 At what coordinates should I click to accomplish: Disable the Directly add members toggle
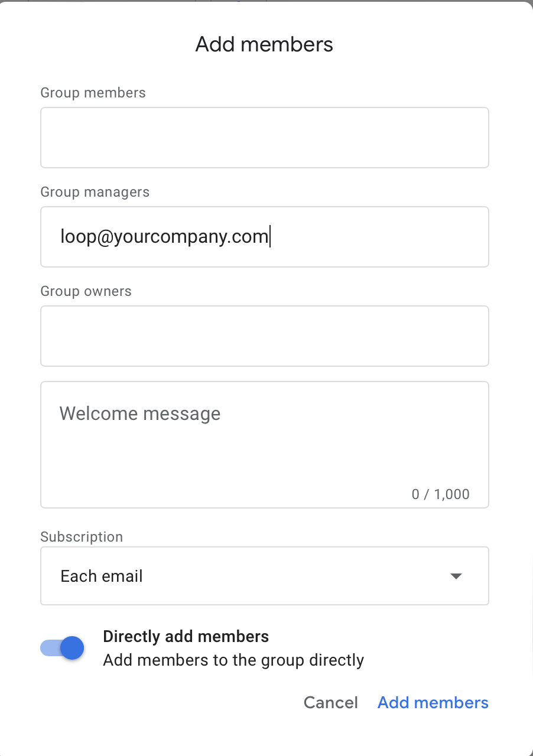click(63, 648)
